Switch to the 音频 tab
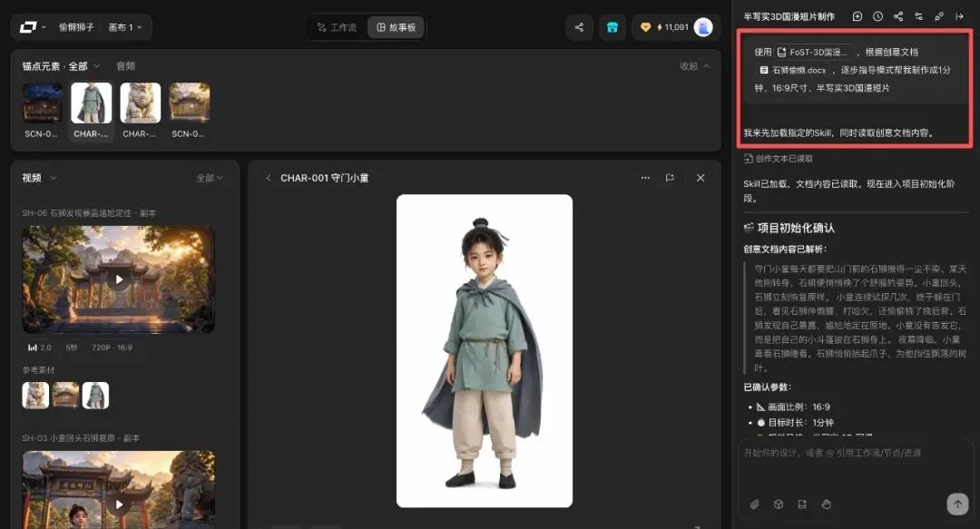980x529 pixels. (x=125, y=66)
